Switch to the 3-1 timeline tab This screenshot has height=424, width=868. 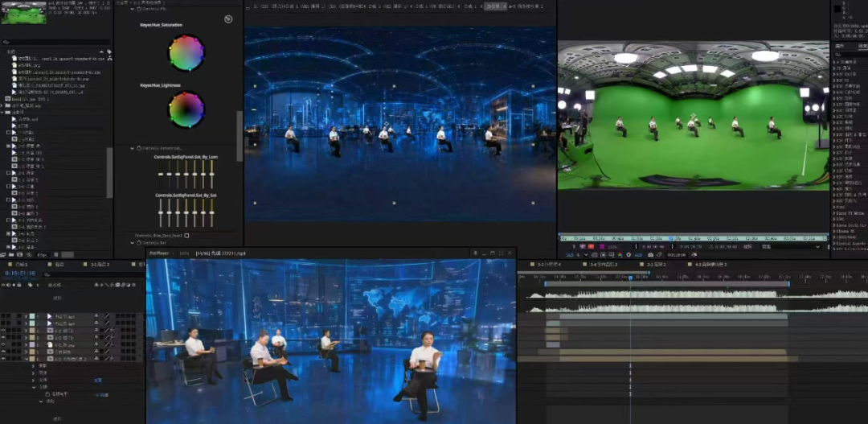coord(100,265)
